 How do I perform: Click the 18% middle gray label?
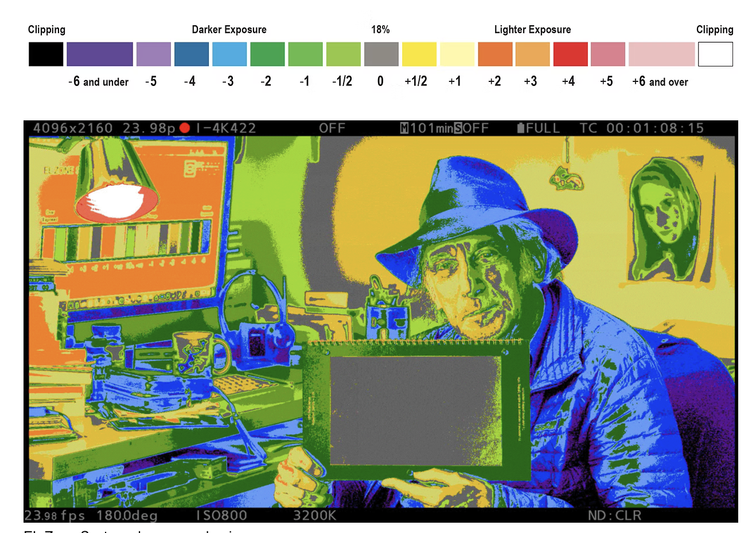point(380,29)
